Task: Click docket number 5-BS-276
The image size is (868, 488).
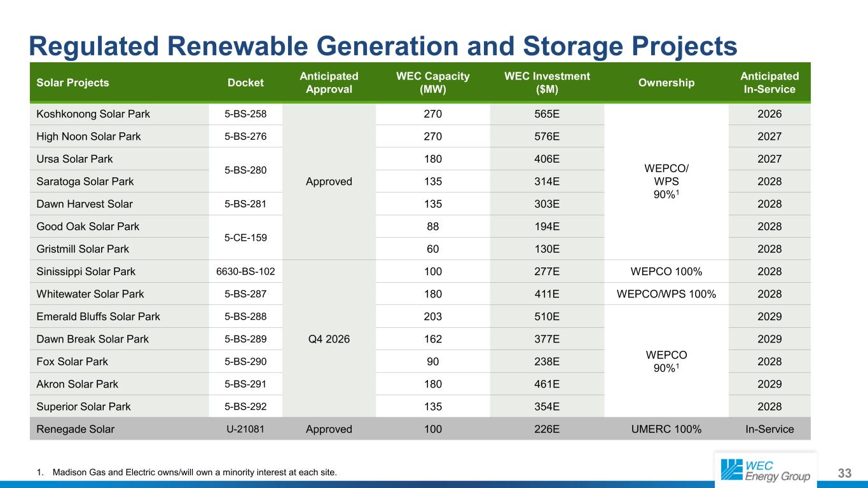Action: (x=245, y=137)
